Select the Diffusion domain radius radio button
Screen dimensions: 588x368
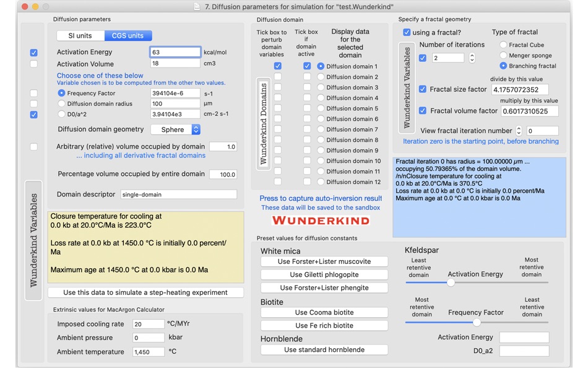[61, 103]
